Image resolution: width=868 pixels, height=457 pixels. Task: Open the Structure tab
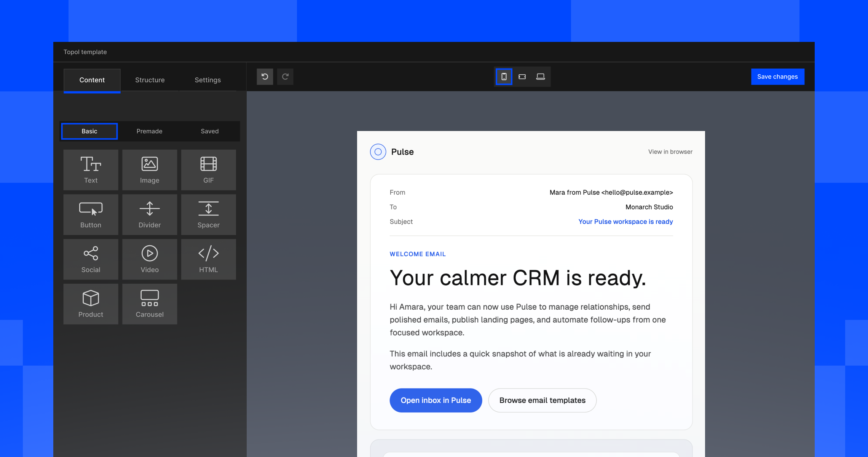(150, 80)
